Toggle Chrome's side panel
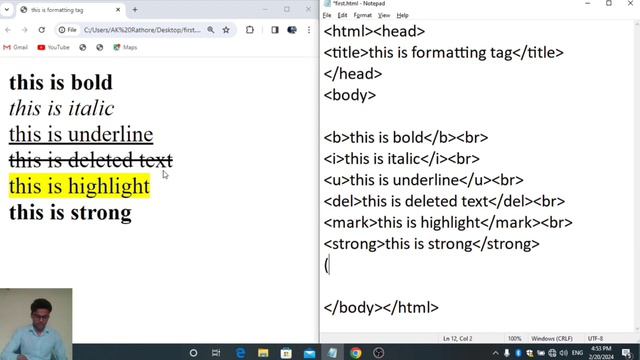640x360 pixels. click(x=275, y=30)
